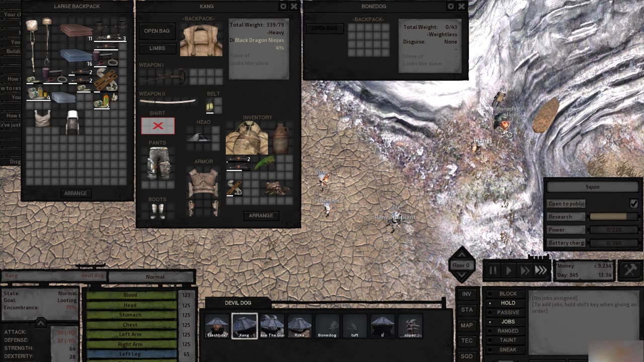Select the crossbow in Weapon I slot
This screenshot has height=362, width=644.
[164, 77]
